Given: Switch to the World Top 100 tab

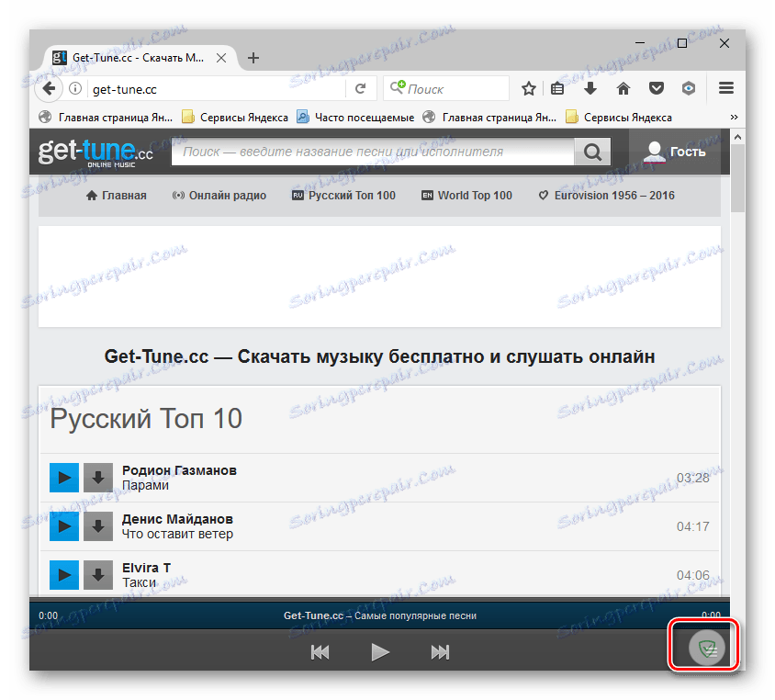Looking at the screenshot, I should (466, 195).
